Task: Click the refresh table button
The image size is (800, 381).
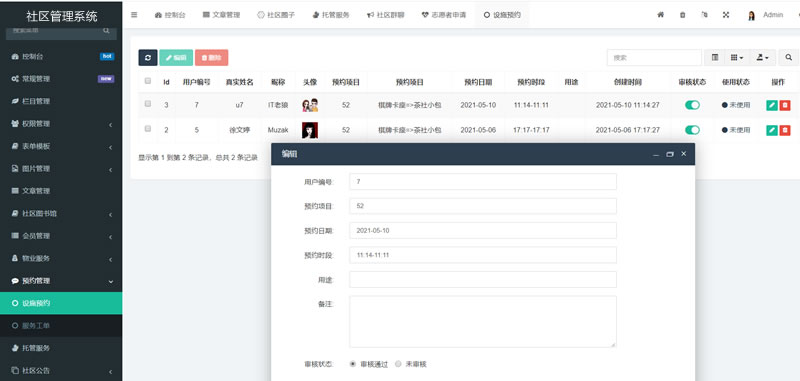Action: (x=148, y=58)
